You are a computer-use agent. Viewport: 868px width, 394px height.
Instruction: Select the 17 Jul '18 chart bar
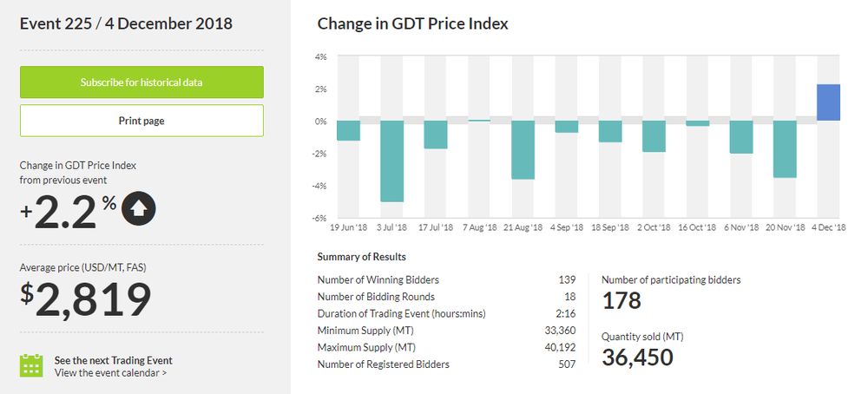(436, 135)
